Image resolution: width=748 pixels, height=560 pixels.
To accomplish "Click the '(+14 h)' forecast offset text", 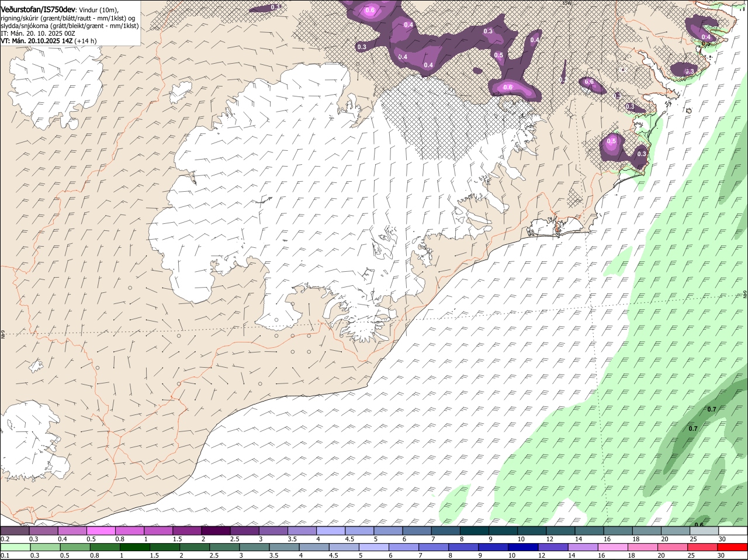I will click(x=86, y=41).
